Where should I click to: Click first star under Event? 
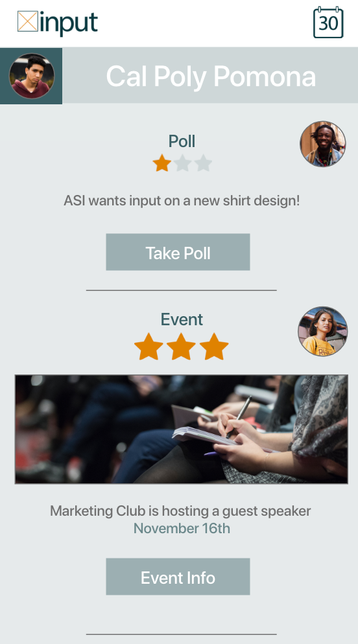149,347
